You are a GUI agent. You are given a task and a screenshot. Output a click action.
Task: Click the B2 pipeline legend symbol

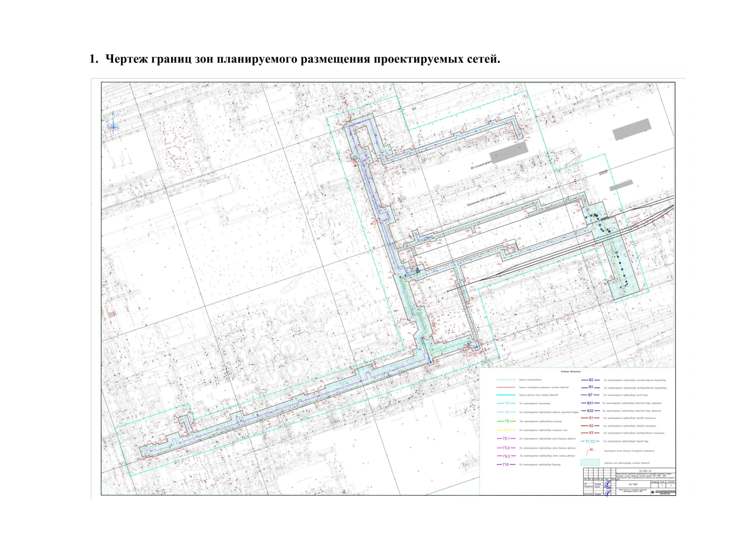tap(591, 380)
